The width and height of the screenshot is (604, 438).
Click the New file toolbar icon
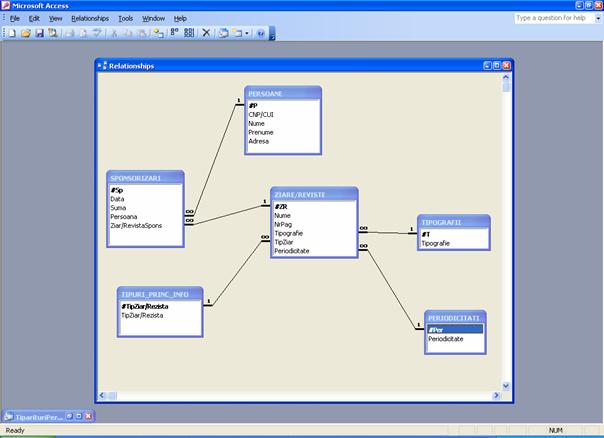pyautogui.click(x=11, y=33)
